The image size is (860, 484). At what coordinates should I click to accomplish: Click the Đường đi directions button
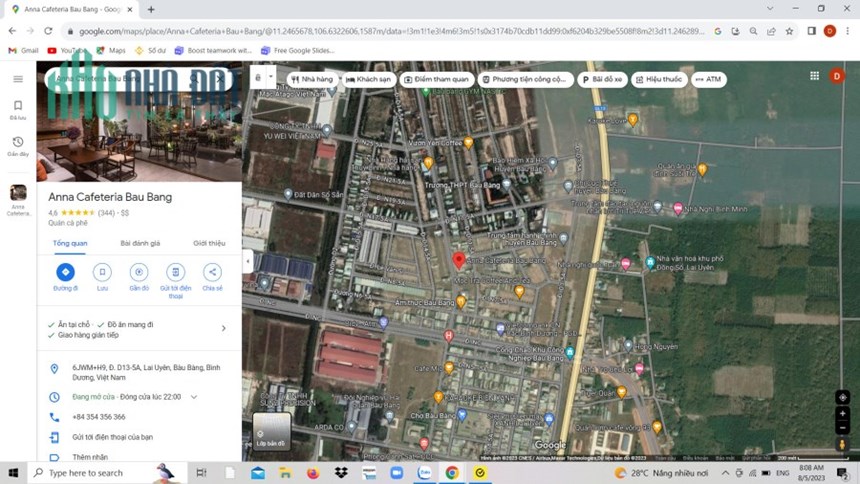point(65,277)
